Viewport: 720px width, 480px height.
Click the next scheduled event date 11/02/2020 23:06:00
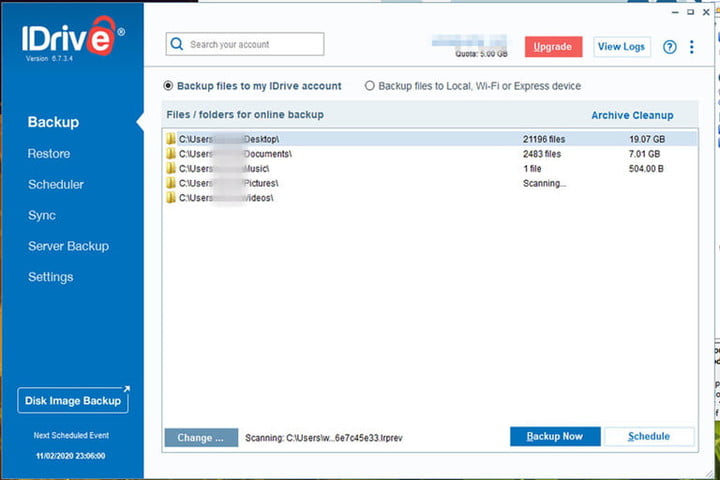click(71, 456)
